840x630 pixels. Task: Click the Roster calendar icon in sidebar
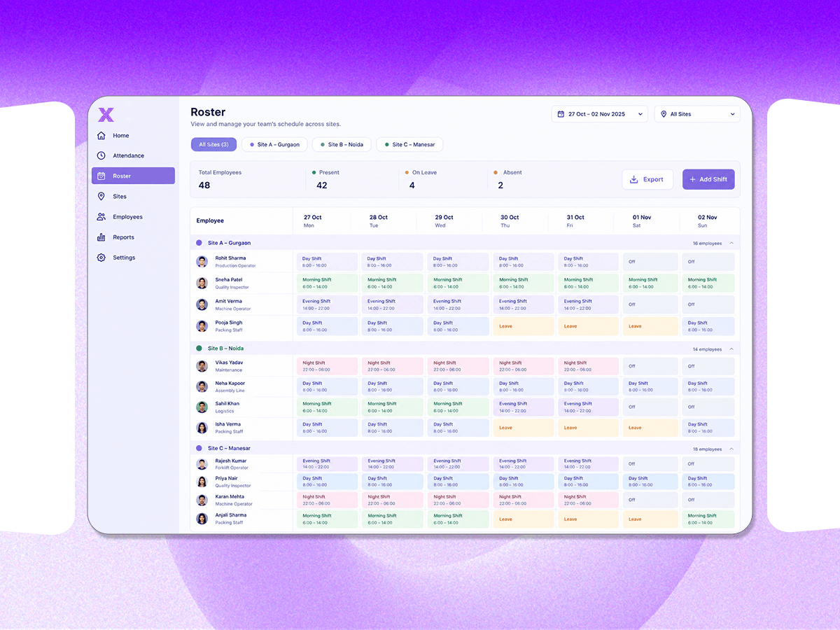tap(101, 176)
